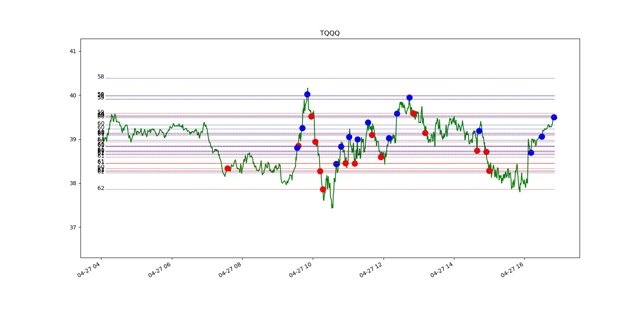Image resolution: width=644 pixels, height=322 pixels.
Task: Click the x-axis label 04-27 04
Action: (x=89, y=269)
